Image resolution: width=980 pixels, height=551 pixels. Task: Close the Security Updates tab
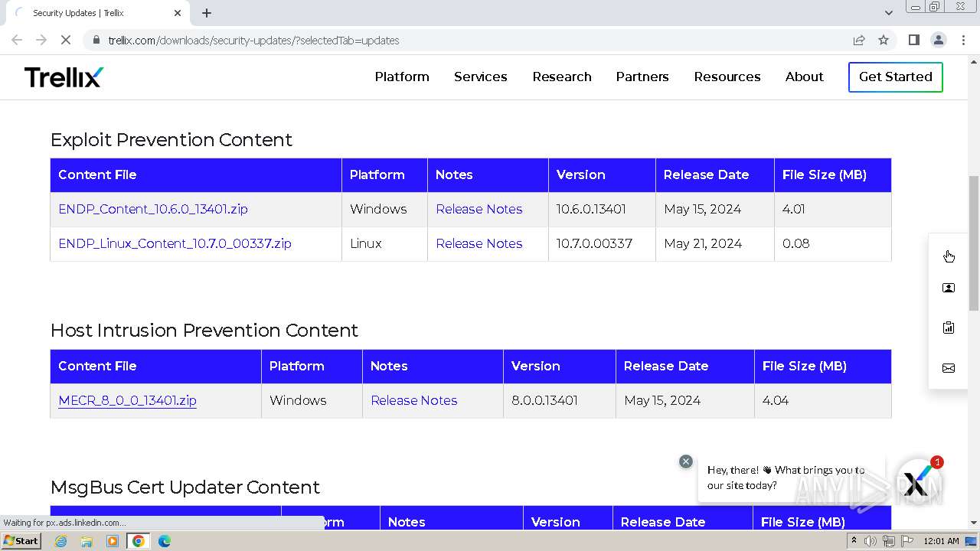178,13
